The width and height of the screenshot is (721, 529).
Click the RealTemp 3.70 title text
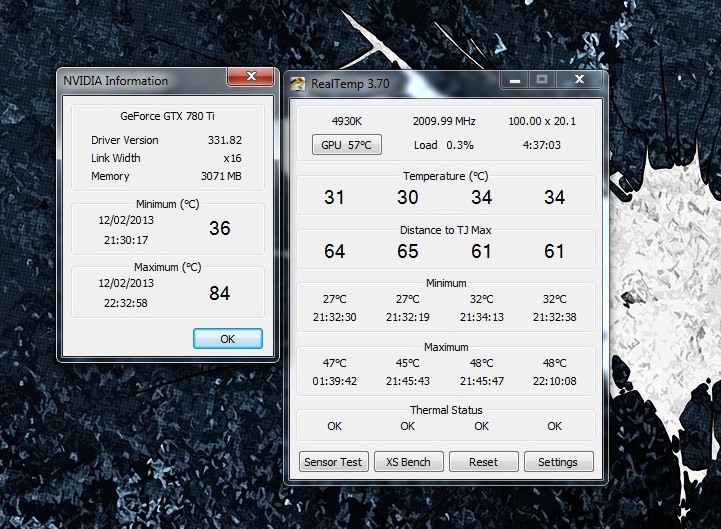pyautogui.click(x=350, y=84)
